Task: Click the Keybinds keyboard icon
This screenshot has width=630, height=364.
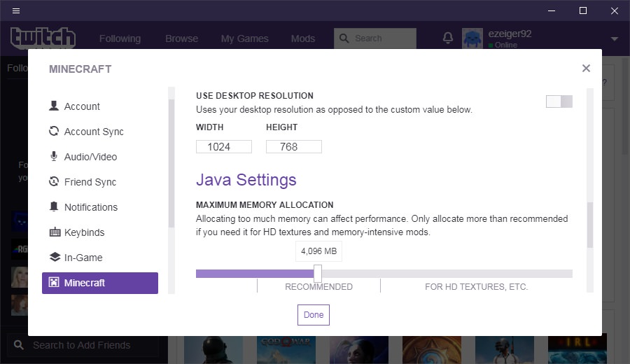Action: 55,232
